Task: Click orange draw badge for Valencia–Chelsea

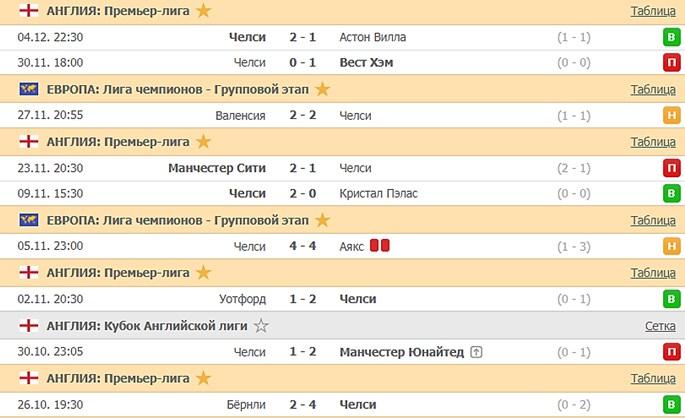Action: pos(670,116)
